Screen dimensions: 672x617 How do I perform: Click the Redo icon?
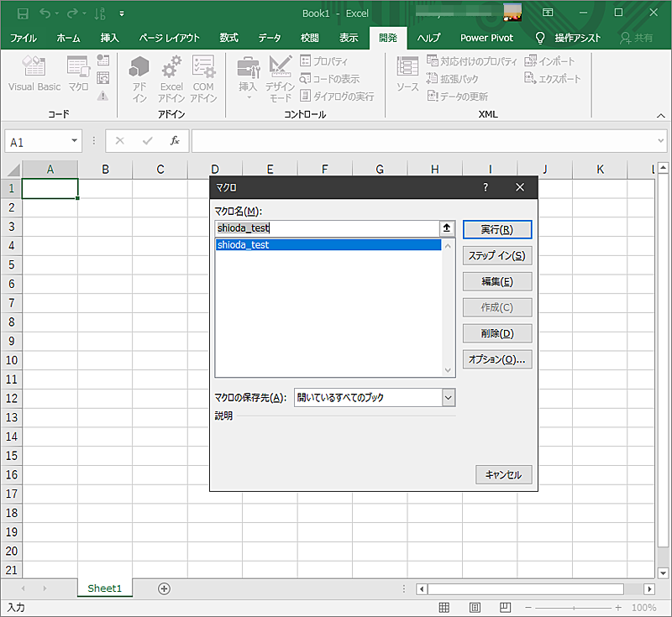tap(72, 13)
